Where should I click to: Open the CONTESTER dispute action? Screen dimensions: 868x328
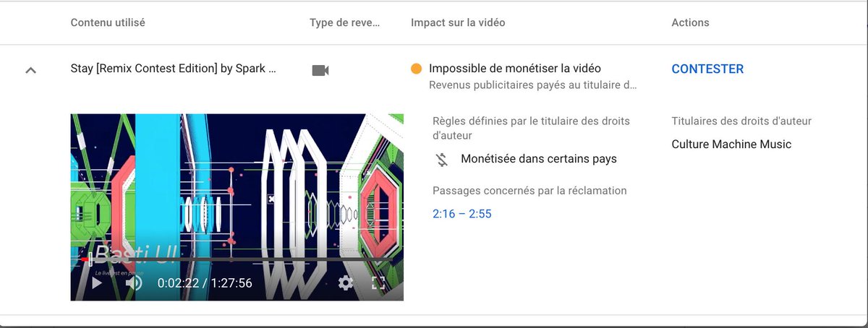[x=707, y=69]
